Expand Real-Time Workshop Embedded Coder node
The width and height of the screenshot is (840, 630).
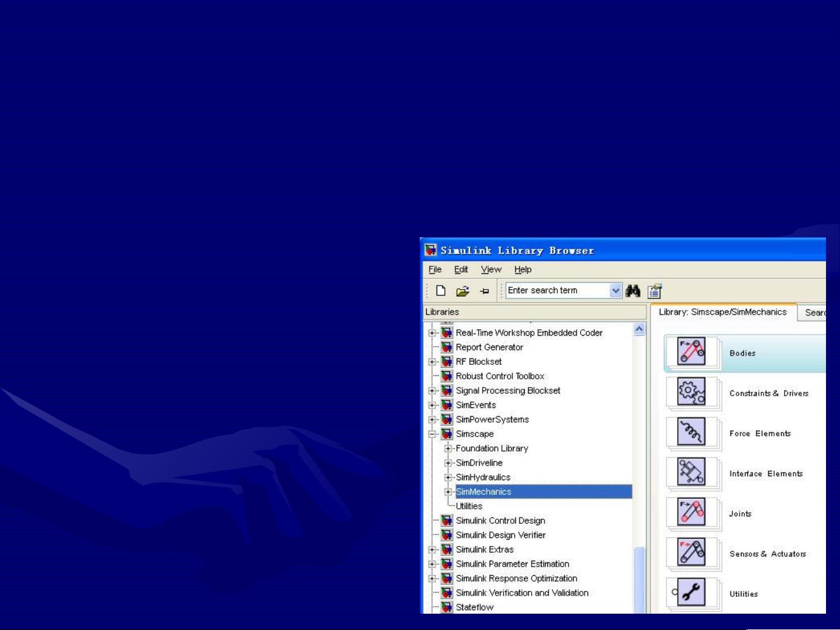432,333
